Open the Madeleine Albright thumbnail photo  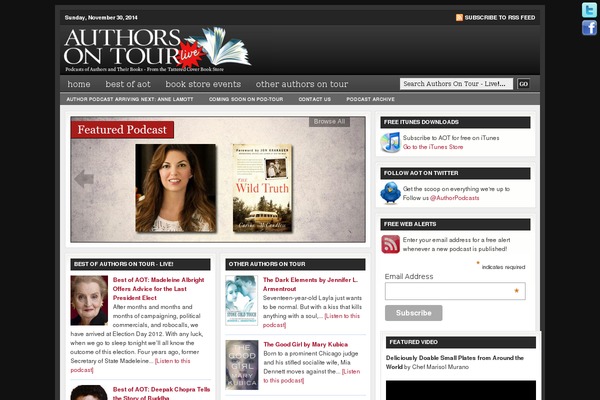[x=89, y=300]
